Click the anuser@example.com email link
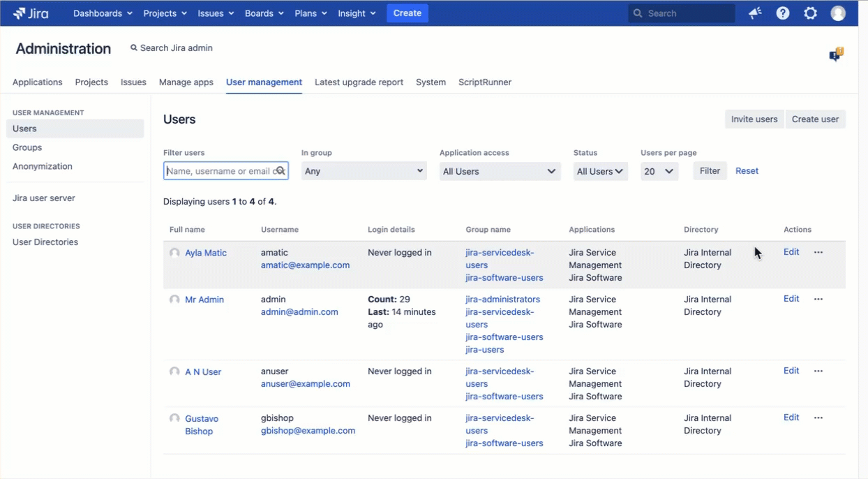868x479 pixels. (306, 384)
